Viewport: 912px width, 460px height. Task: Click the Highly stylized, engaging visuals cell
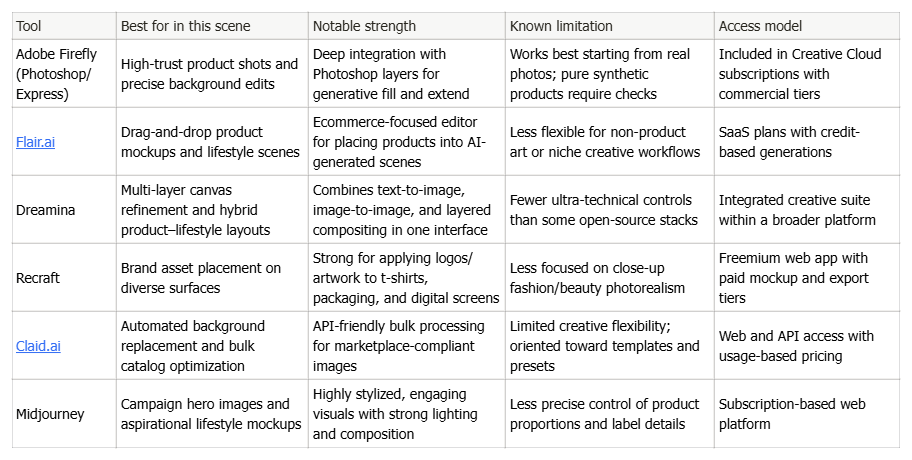(407, 414)
